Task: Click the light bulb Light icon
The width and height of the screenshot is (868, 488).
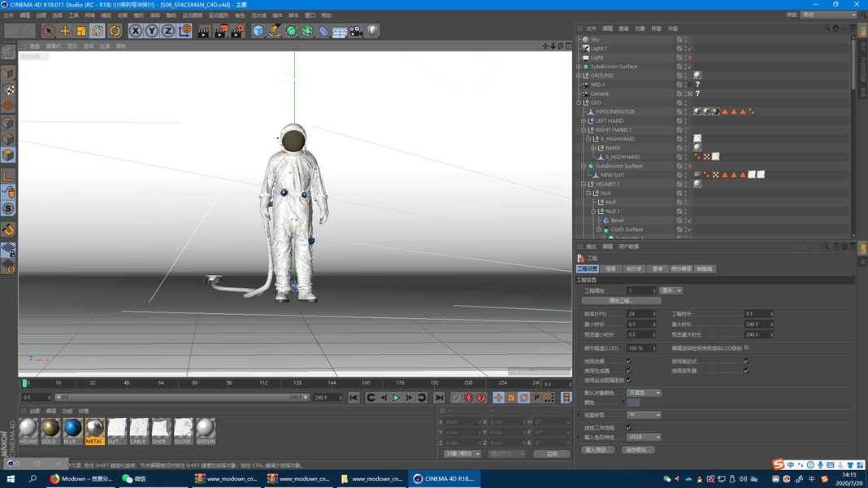Action: 372,31
